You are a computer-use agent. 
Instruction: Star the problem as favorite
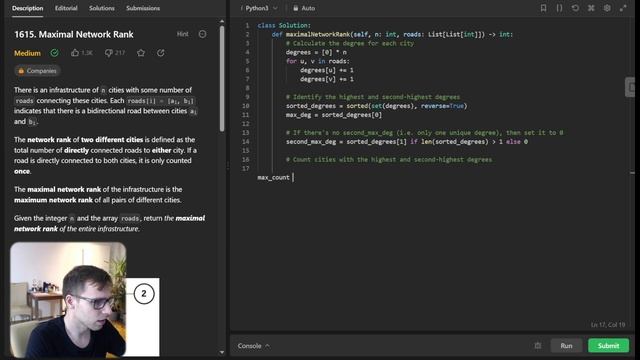[141, 53]
